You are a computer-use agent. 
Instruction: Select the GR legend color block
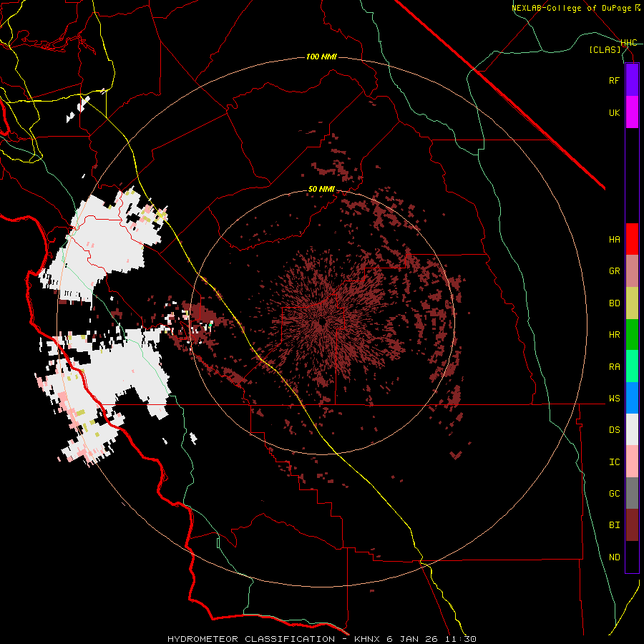(x=632, y=271)
